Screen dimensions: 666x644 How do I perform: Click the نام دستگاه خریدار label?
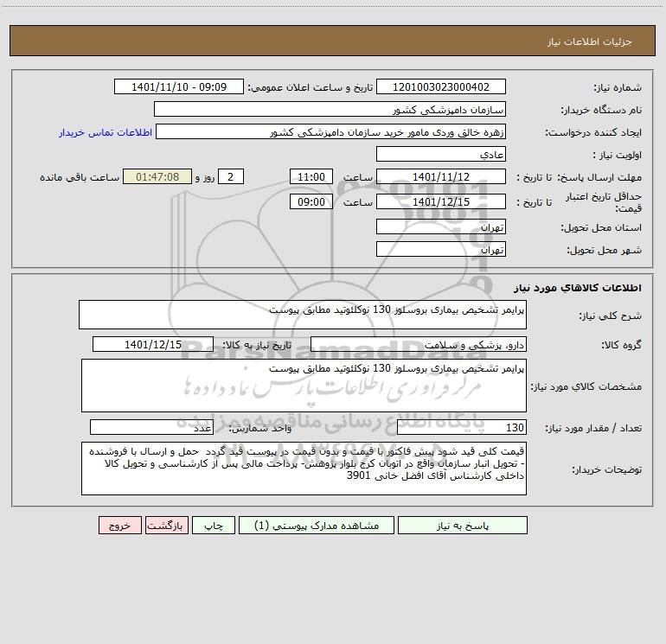click(x=601, y=110)
